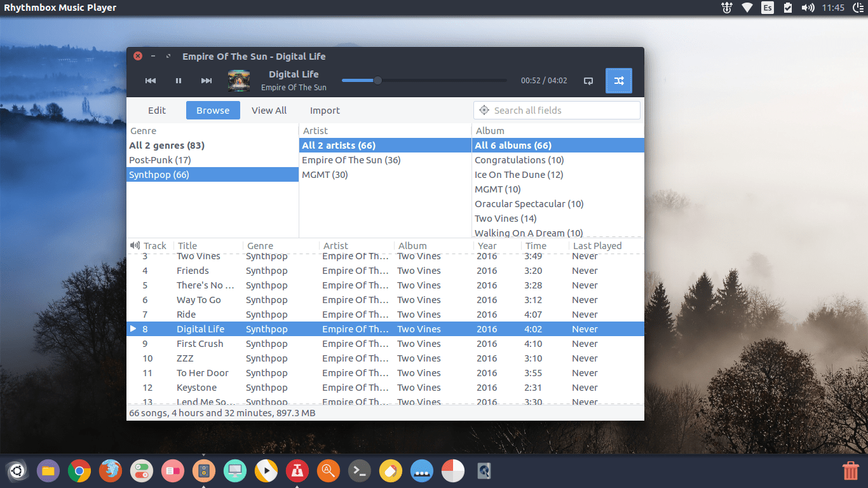Select the Congratulations (10) album
This screenshot has width=868, height=488.
558,160
